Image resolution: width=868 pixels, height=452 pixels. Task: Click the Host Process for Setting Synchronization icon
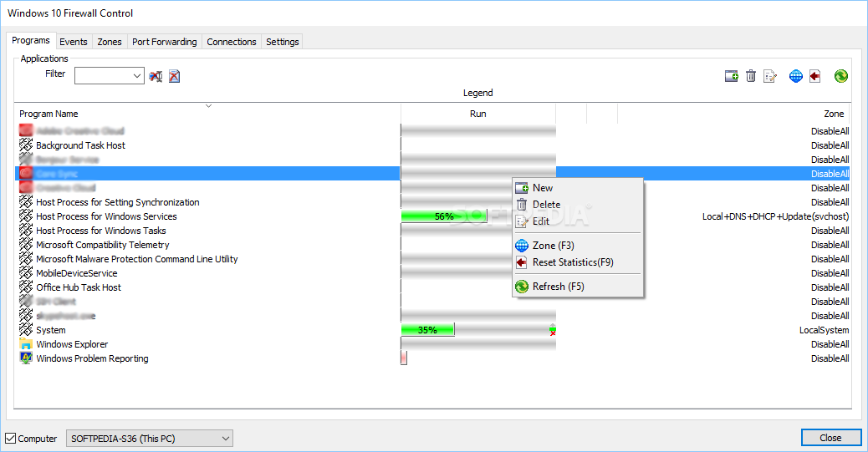coord(26,202)
